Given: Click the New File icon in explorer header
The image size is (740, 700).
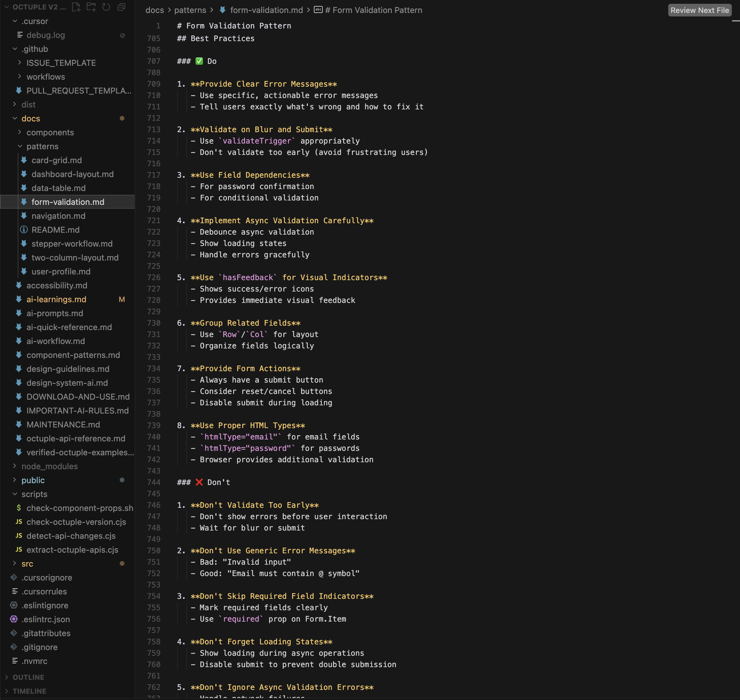Looking at the screenshot, I should tap(76, 7).
